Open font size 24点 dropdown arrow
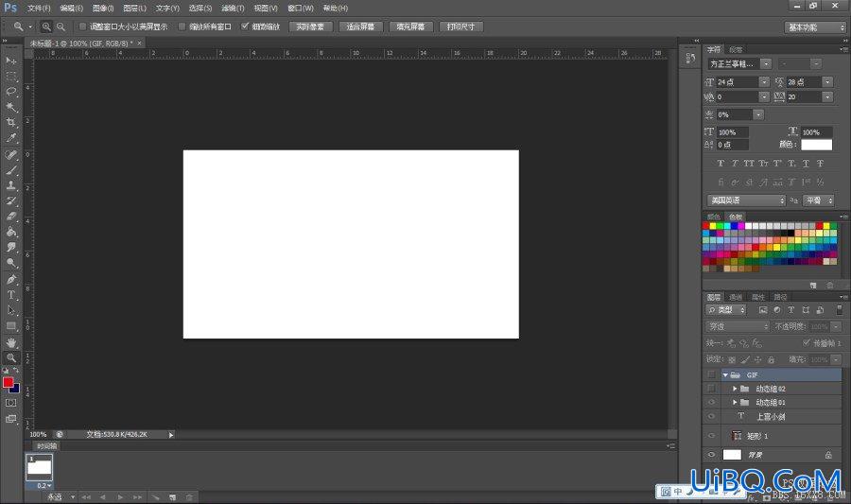 (x=764, y=82)
